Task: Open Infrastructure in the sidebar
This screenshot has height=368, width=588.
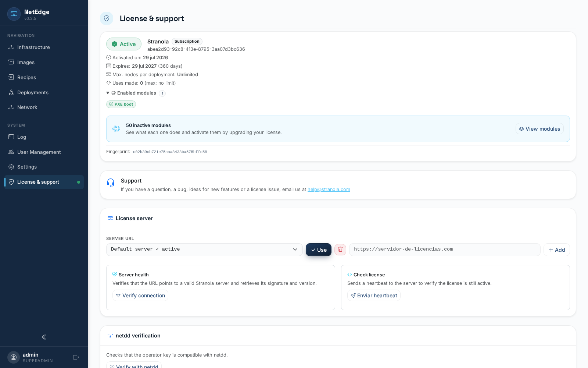Action: pyautogui.click(x=44, y=47)
